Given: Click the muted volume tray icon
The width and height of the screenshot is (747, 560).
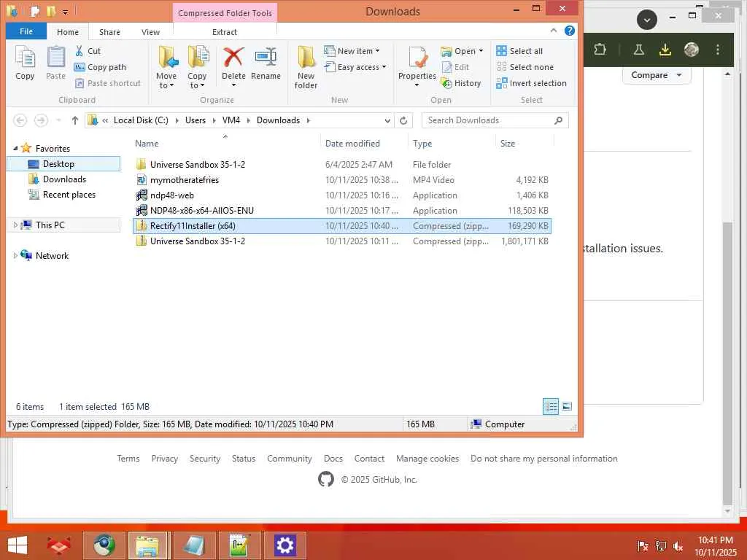Looking at the screenshot, I should [678, 545].
